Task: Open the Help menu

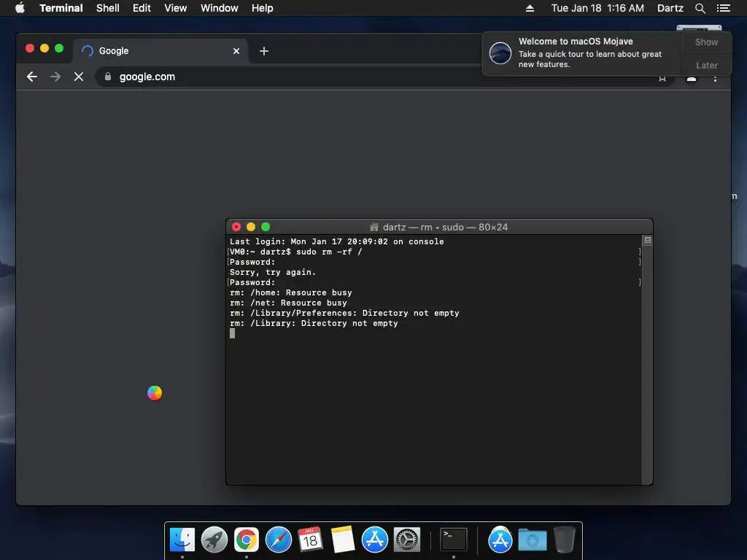Action: coord(263,8)
